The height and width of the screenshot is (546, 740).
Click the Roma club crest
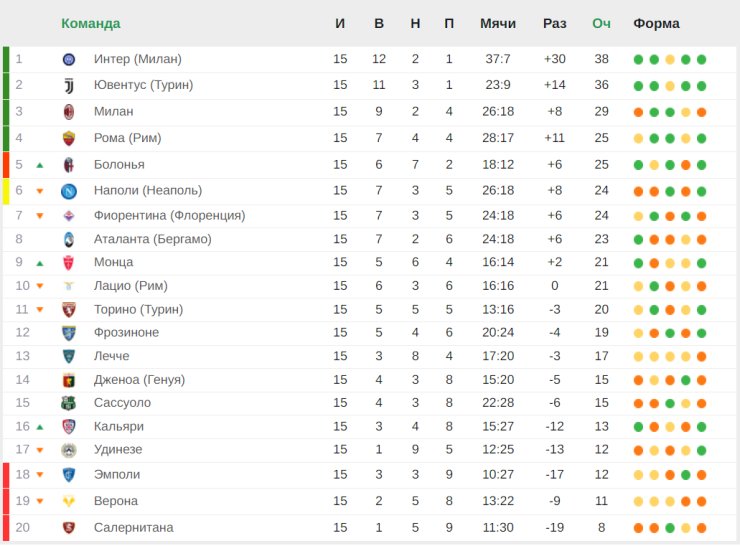point(69,138)
